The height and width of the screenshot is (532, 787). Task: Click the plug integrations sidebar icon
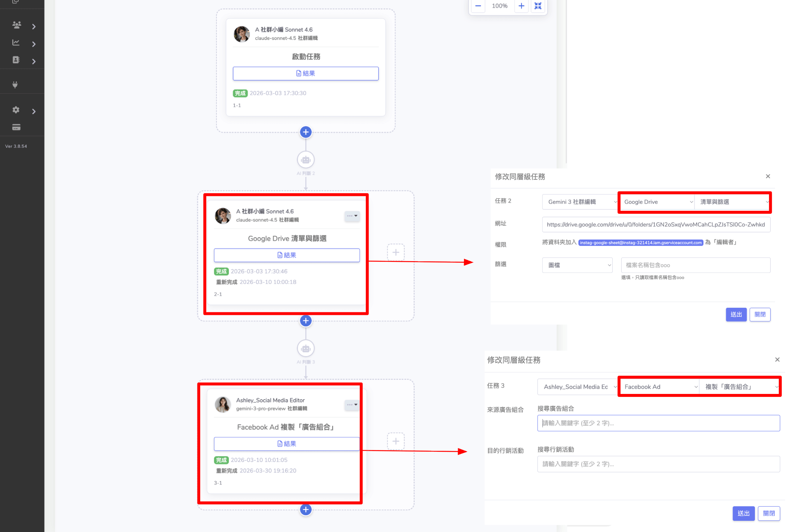tap(15, 85)
